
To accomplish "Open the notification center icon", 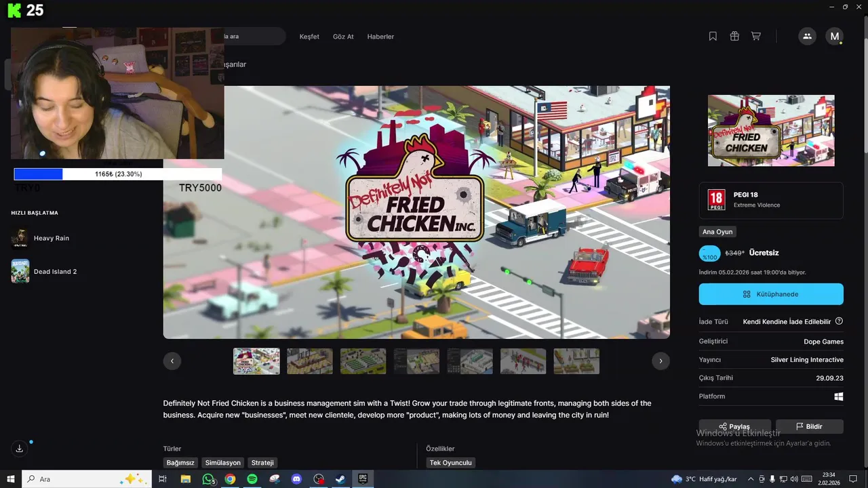I will (854, 479).
